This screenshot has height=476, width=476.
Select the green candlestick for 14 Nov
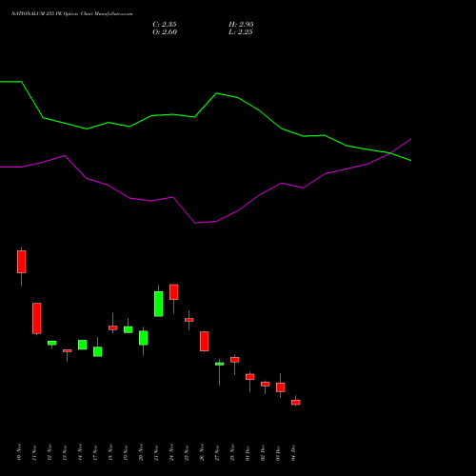[83, 345]
